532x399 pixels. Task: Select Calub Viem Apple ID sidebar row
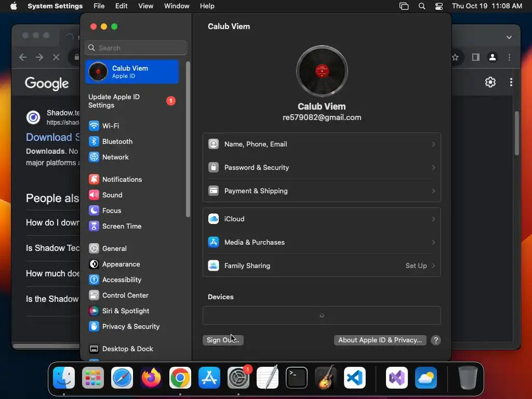click(x=132, y=72)
